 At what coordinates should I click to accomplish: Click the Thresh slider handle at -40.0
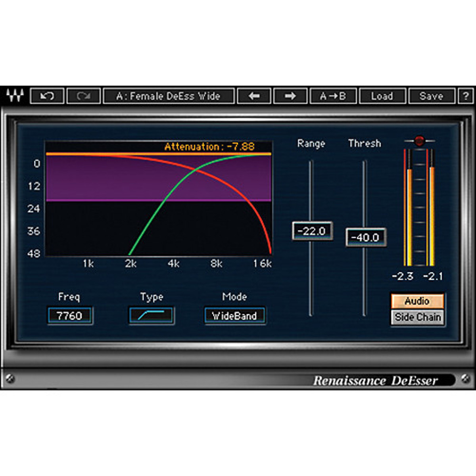[365, 237]
